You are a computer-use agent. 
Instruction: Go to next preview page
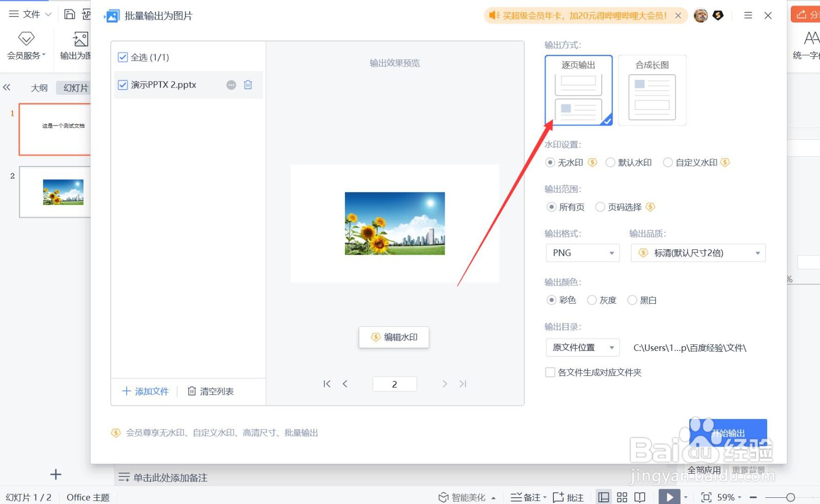pyautogui.click(x=444, y=384)
